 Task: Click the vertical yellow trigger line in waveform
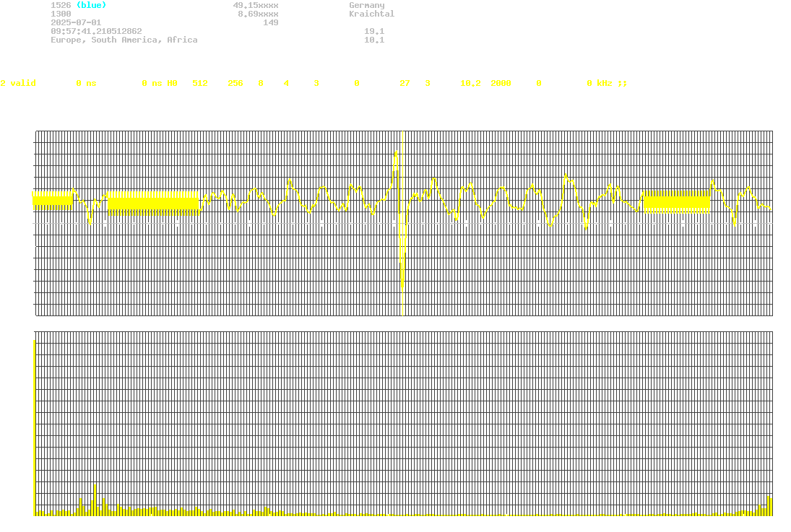coord(402,223)
